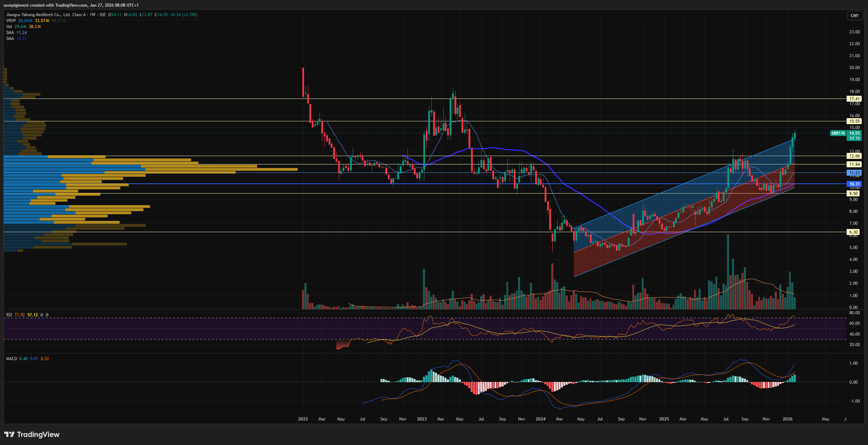868x445 pixels.
Task: Click the 688176 ticker tag on price line
Action: pos(838,133)
